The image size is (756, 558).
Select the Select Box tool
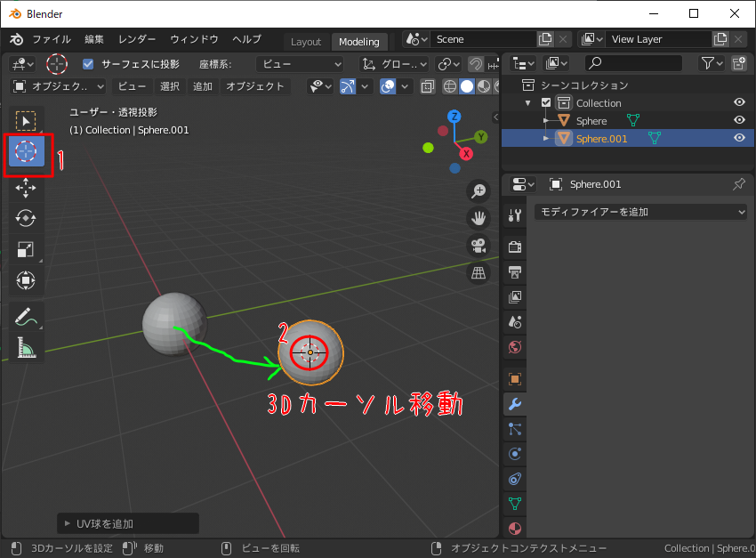pos(26,120)
